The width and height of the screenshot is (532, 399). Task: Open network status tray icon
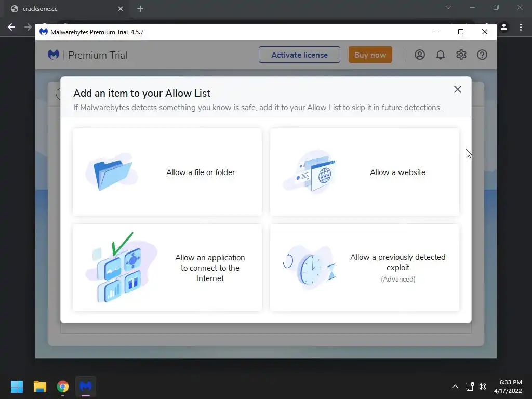click(x=469, y=387)
